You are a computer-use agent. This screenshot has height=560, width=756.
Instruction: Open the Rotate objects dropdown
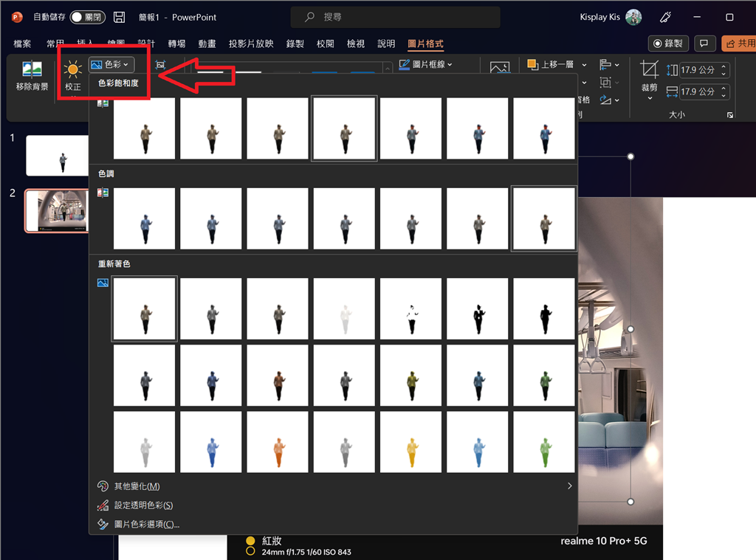(x=609, y=100)
